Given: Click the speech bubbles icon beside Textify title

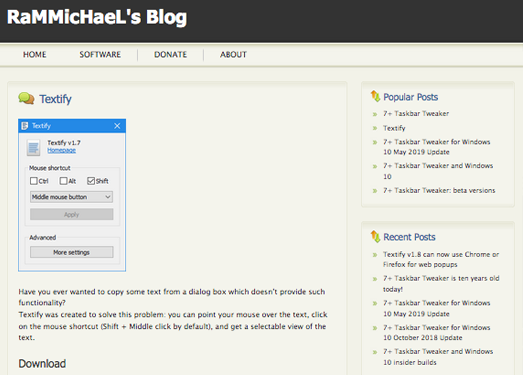Looking at the screenshot, I should click(26, 98).
